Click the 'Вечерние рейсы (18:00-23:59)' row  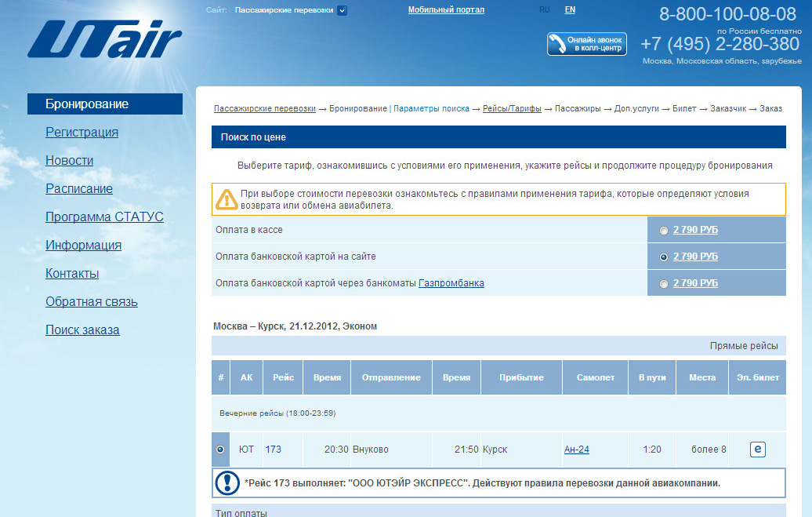point(498,413)
